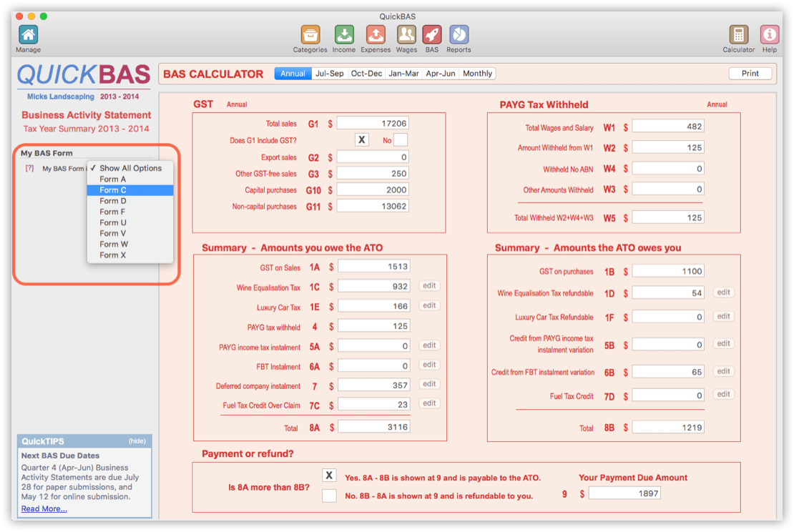Select Form V from the dropdown

[x=130, y=233]
